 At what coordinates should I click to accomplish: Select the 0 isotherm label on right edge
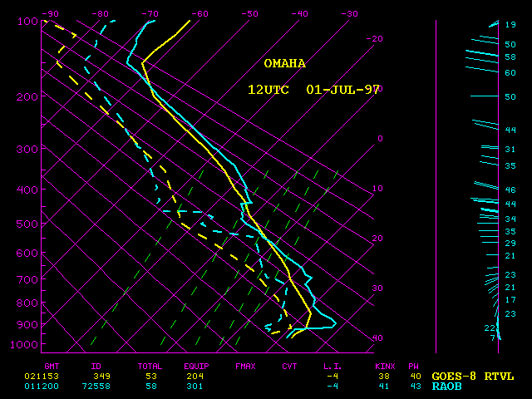(380, 139)
